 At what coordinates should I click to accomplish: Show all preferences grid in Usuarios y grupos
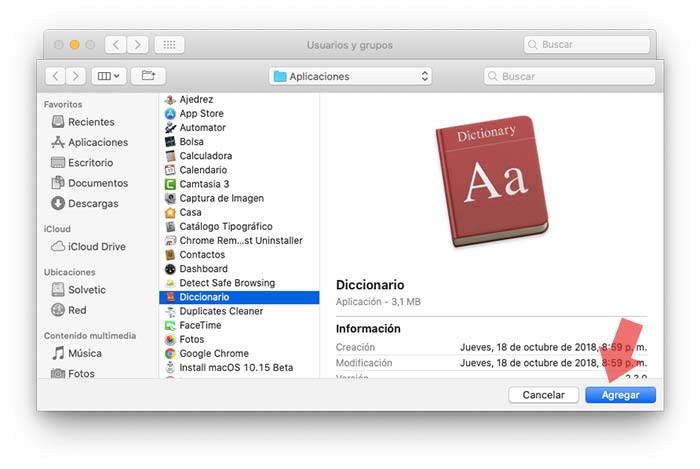pos(169,45)
